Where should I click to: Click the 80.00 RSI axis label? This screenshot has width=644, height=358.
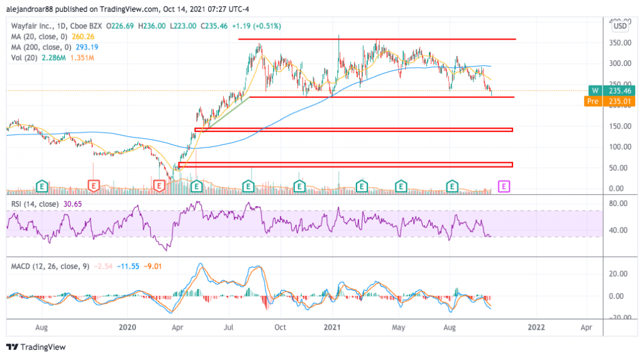(618, 203)
